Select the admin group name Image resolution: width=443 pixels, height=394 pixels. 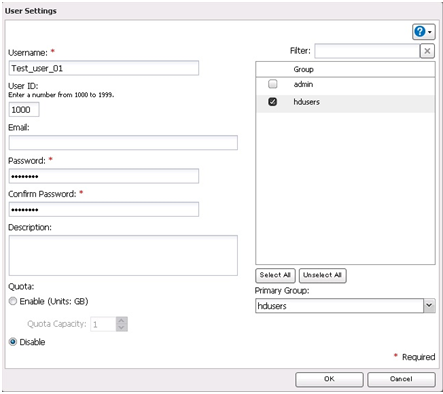(303, 84)
